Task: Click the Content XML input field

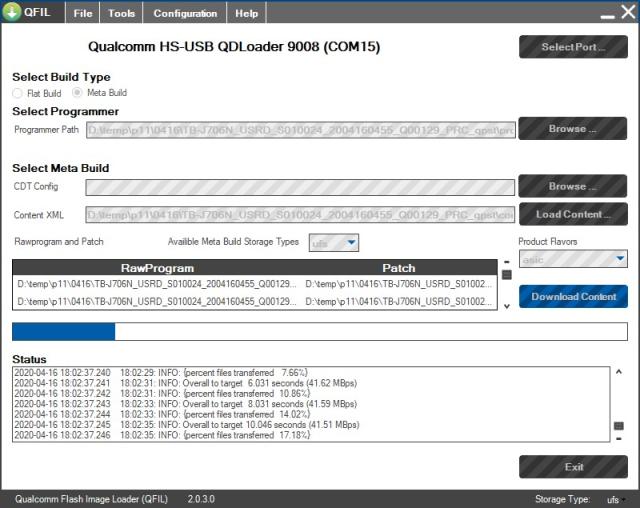Action: [x=300, y=215]
